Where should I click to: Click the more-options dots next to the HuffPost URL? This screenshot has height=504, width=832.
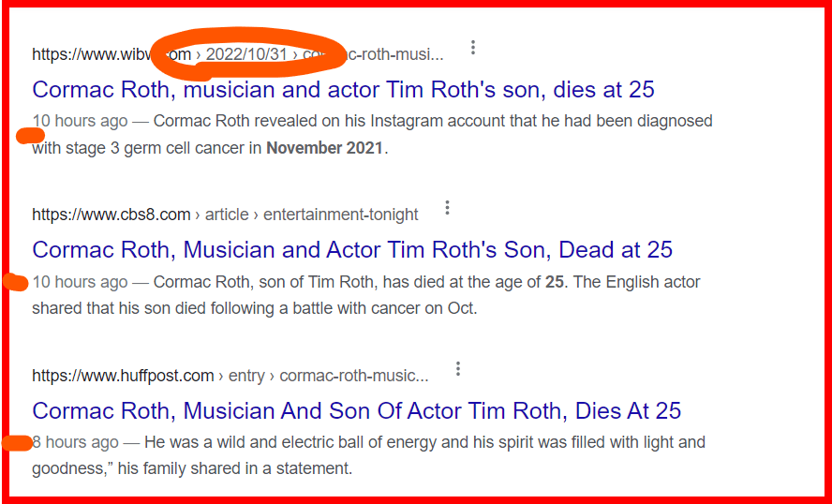(x=458, y=369)
